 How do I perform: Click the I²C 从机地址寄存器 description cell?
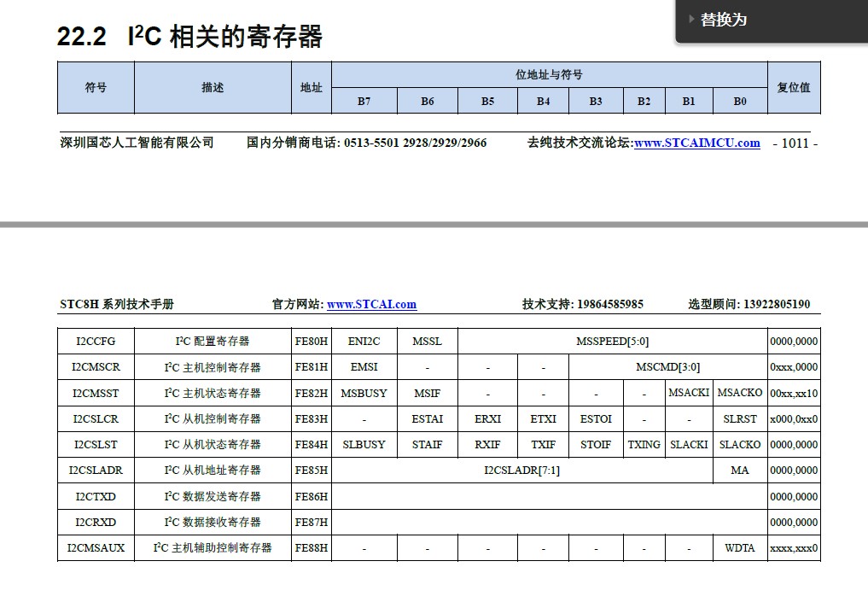(x=213, y=471)
